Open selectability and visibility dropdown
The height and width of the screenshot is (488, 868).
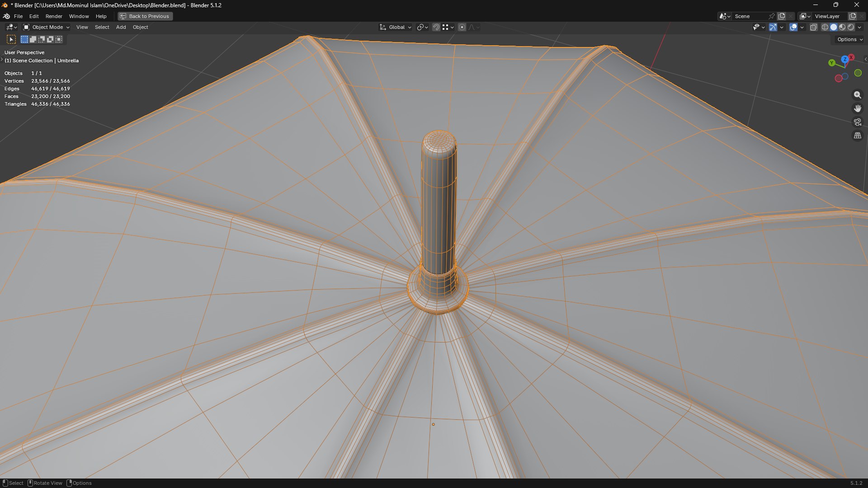pyautogui.click(x=759, y=27)
